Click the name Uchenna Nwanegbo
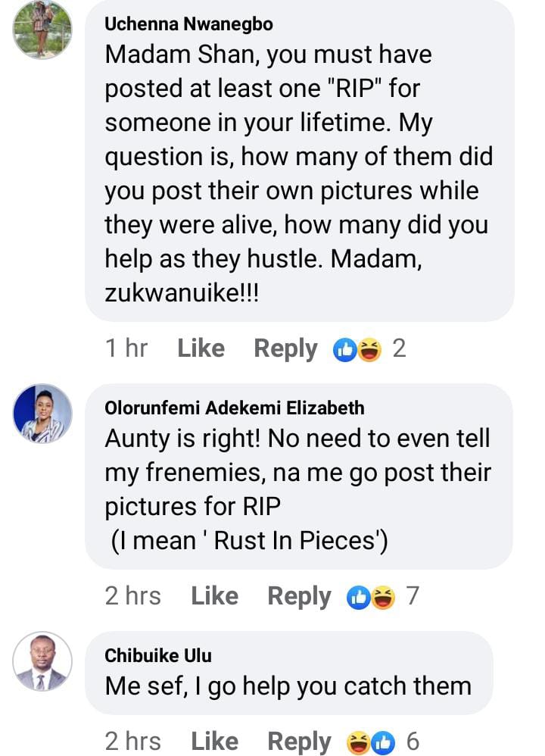Image resolution: width=545 pixels, height=756 pixels. 189,24
